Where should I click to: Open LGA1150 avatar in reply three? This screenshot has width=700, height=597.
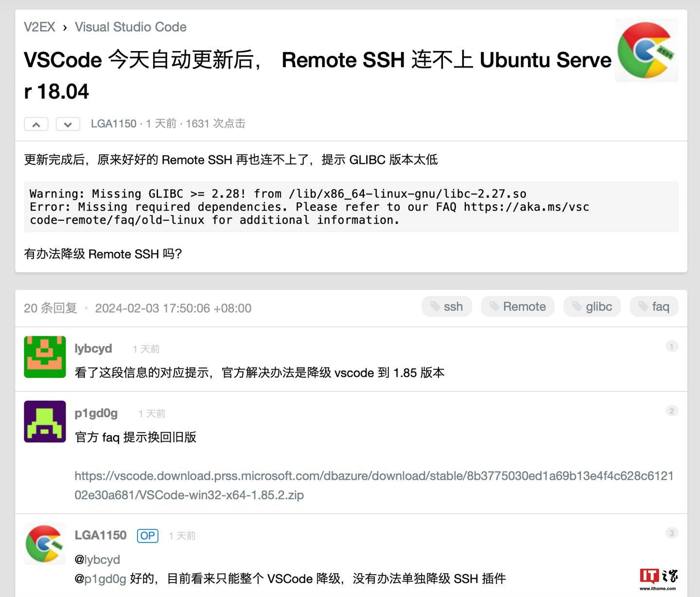tap(45, 544)
